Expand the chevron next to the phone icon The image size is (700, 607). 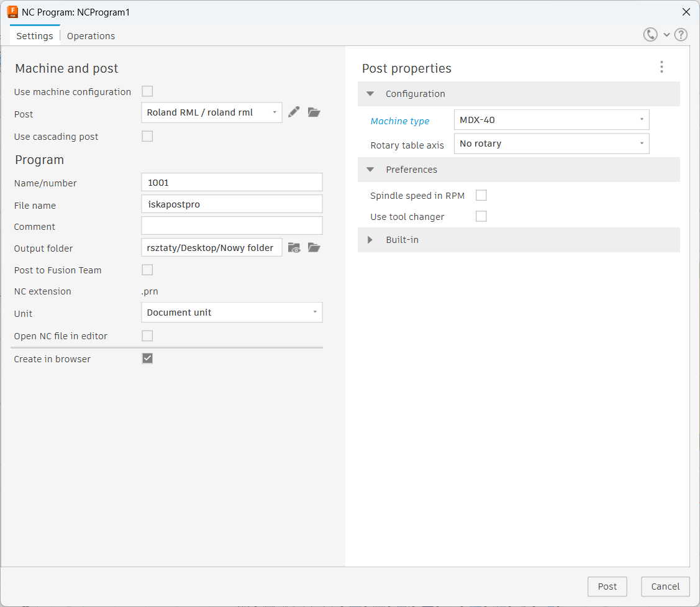pyautogui.click(x=666, y=35)
